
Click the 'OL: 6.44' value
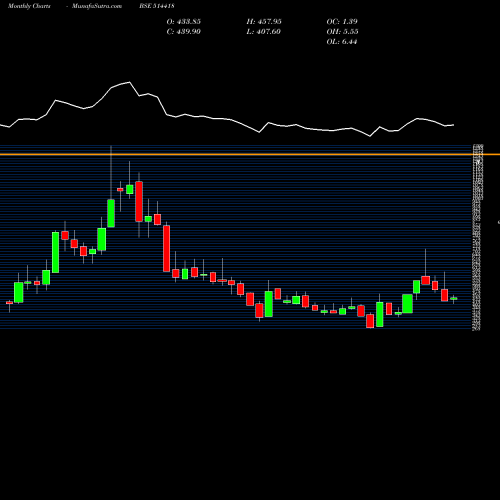coord(342,42)
